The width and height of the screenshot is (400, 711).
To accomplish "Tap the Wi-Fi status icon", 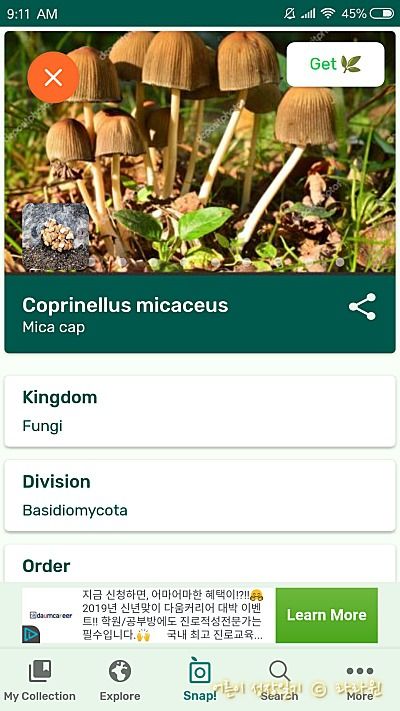I will point(327,14).
